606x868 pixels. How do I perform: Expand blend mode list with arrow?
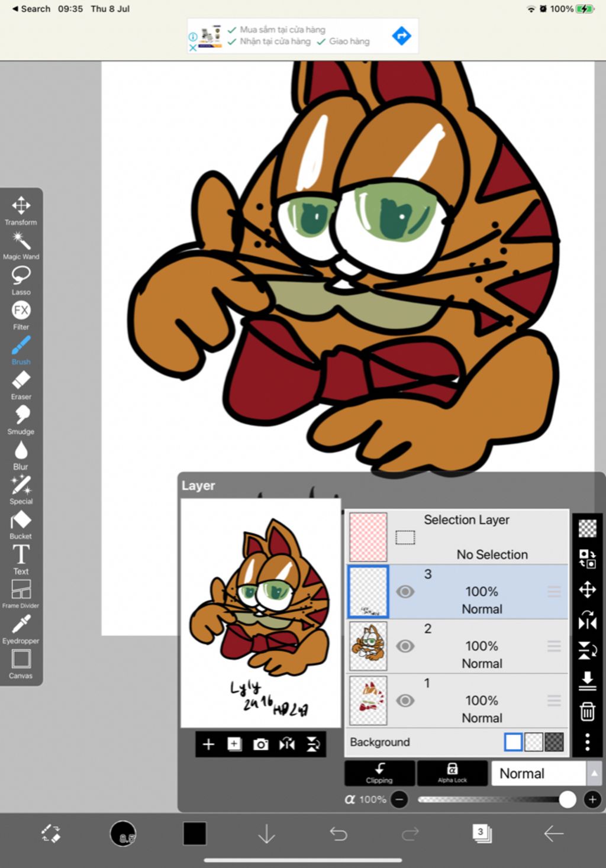594,773
